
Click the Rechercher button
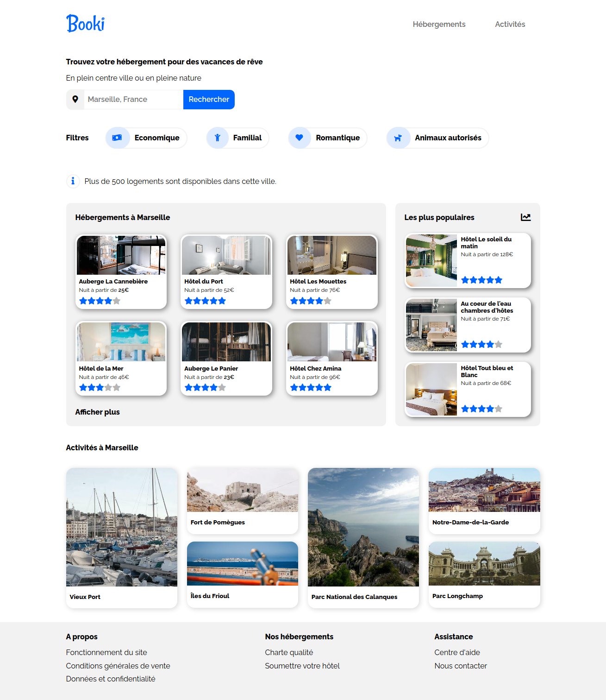(x=209, y=99)
